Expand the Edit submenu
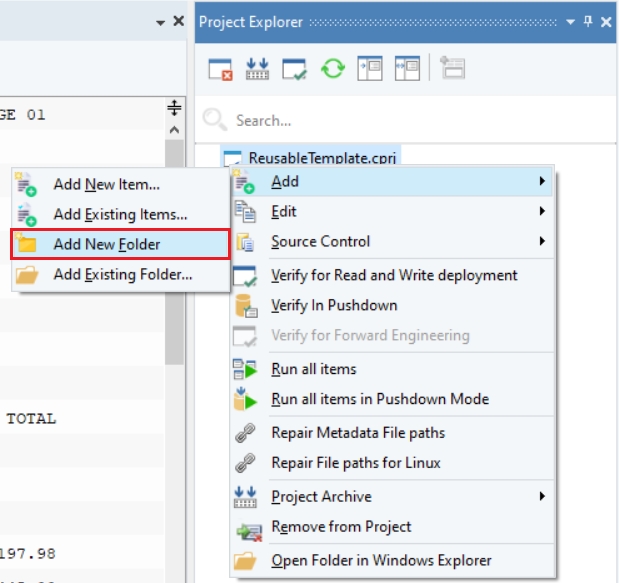This screenshot has height=583, width=619. pyautogui.click(x=541, y=211)
